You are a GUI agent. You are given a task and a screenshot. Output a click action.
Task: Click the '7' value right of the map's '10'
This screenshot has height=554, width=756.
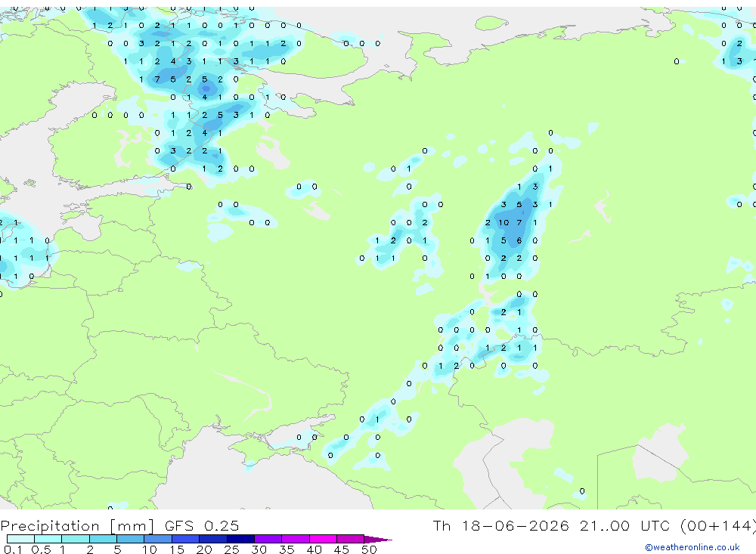point(519,222)
